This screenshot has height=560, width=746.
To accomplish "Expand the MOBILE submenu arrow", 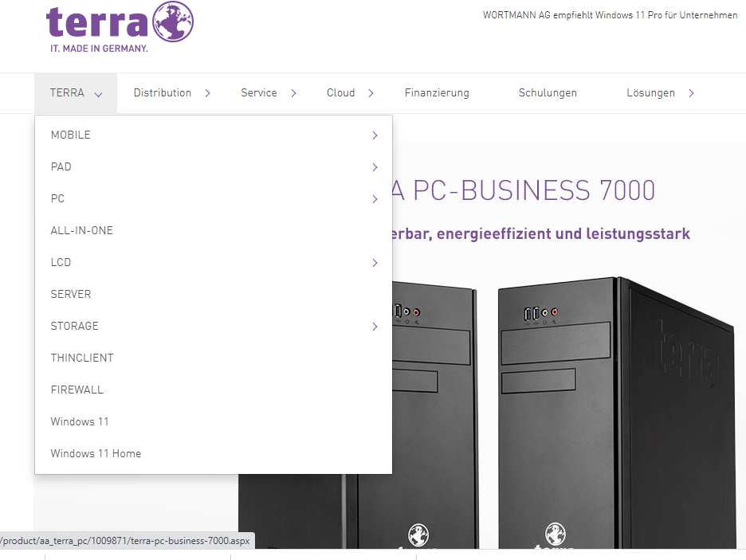I will tap(375, 135).
